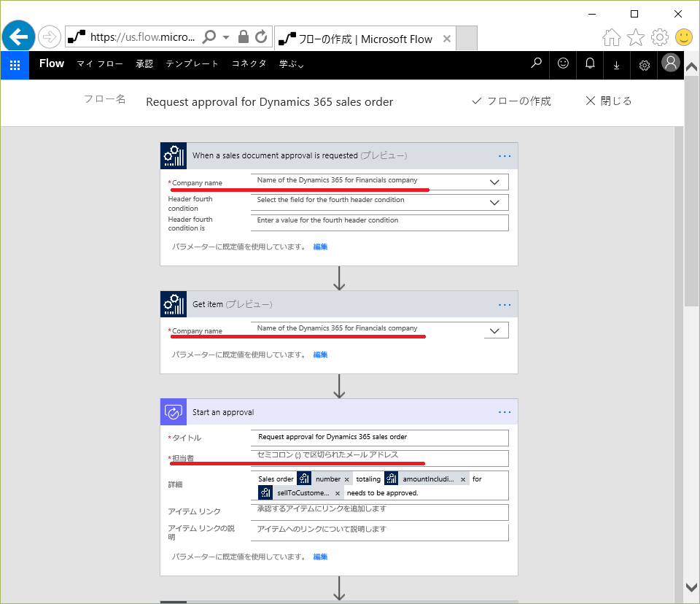Click the browser forward arrow button
The height and width of the screenshot is (604, 700).
pyautogui.click(x=49, y=36)
